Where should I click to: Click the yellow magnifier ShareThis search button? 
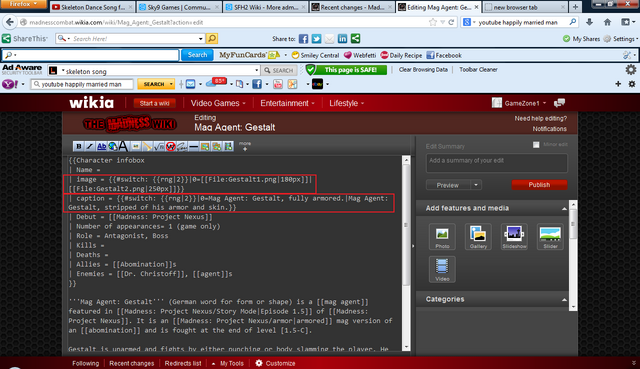[212, 38]
